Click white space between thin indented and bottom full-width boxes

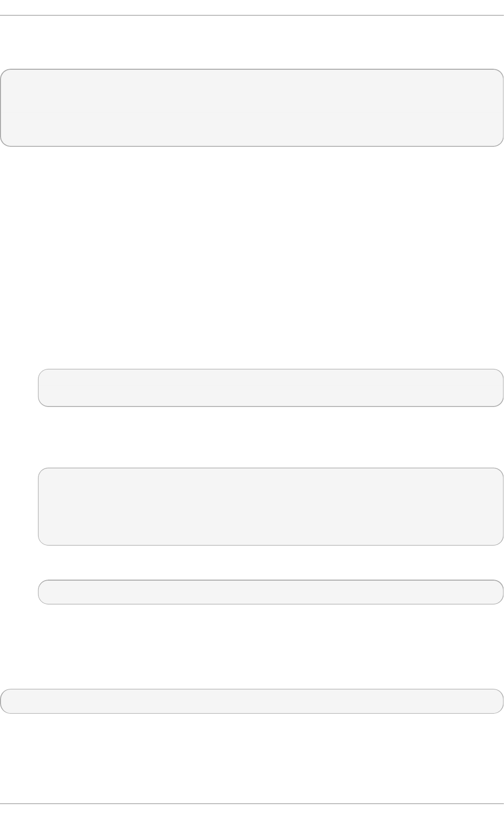tap(252, 646)
